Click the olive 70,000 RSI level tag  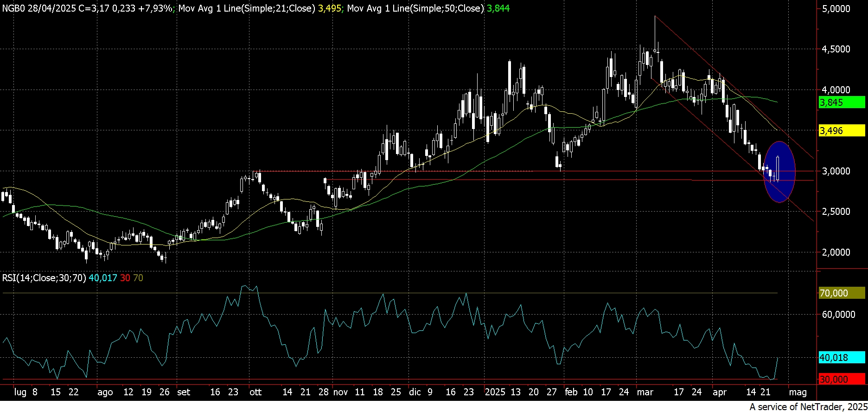[x=842, y=293]
